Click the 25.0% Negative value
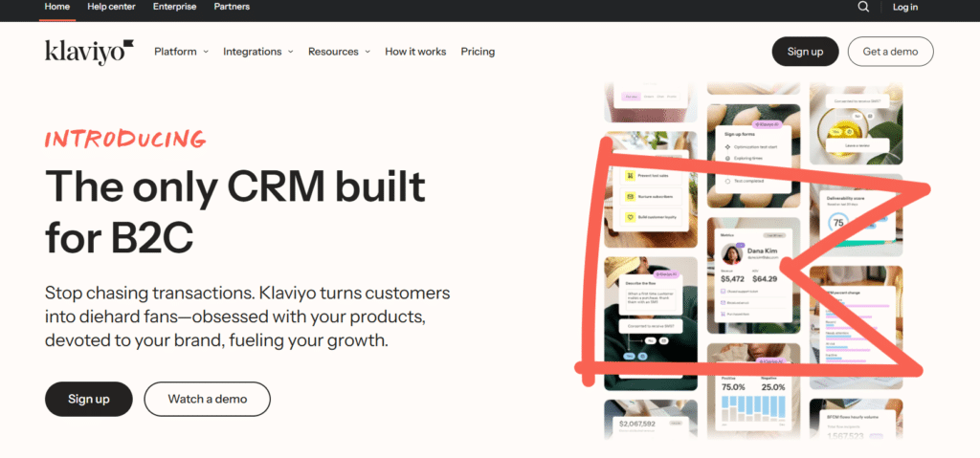Viewport: 980px width, 458px height. [772, 387]
